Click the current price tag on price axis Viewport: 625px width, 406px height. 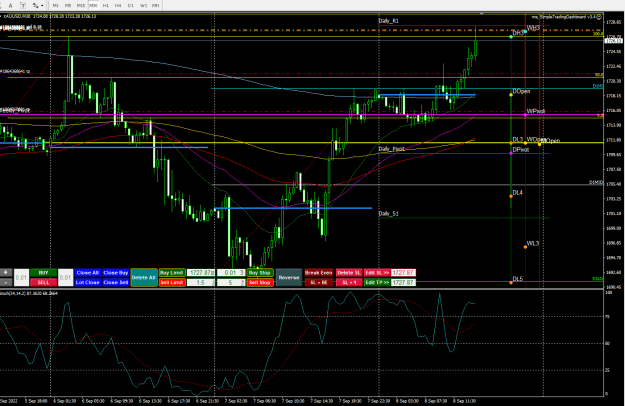(x=613, y=41)
